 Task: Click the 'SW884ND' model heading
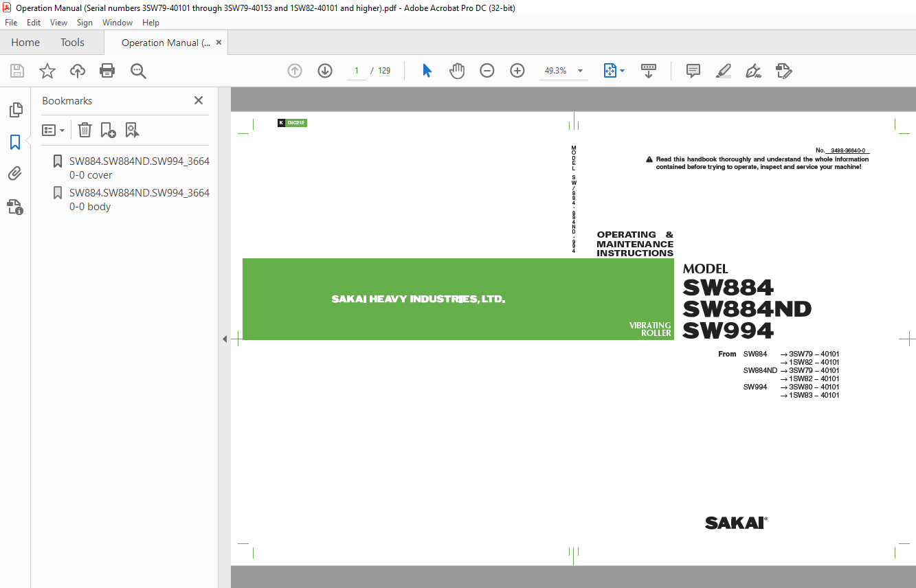pyautogui.click(x=747, y=309)
